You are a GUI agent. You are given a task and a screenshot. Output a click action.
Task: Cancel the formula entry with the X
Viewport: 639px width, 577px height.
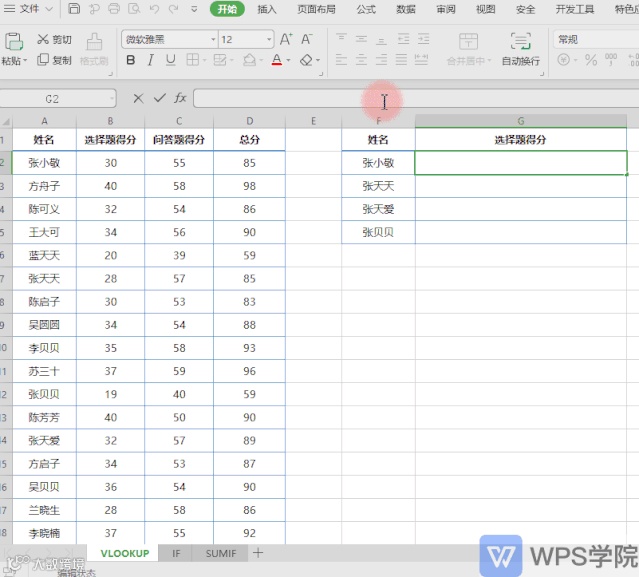point(138,98)
